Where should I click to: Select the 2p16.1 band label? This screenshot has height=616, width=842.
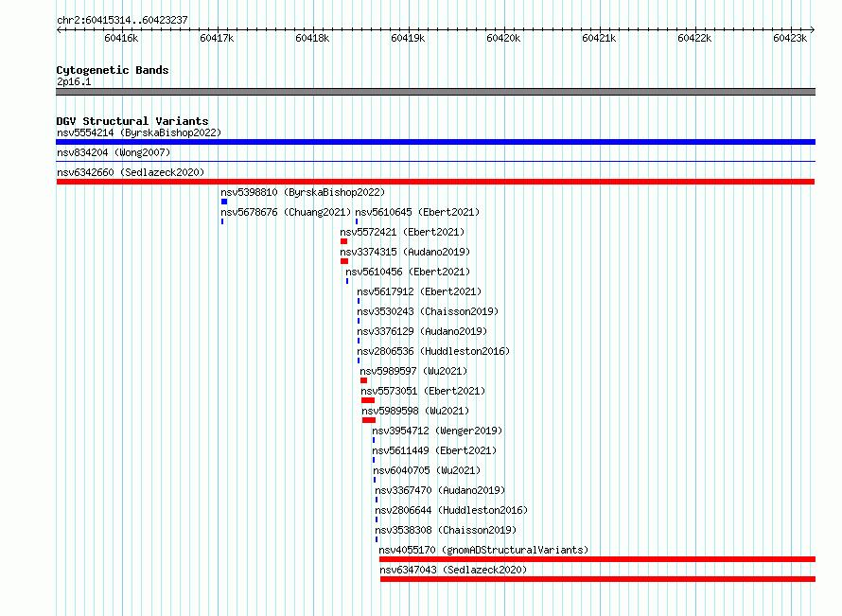(x=74, y=81)
